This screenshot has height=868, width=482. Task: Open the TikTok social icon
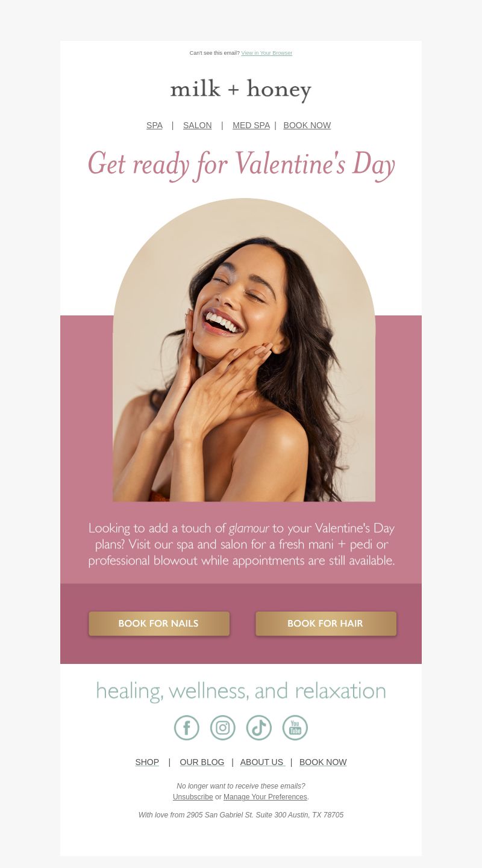[259, 728]
